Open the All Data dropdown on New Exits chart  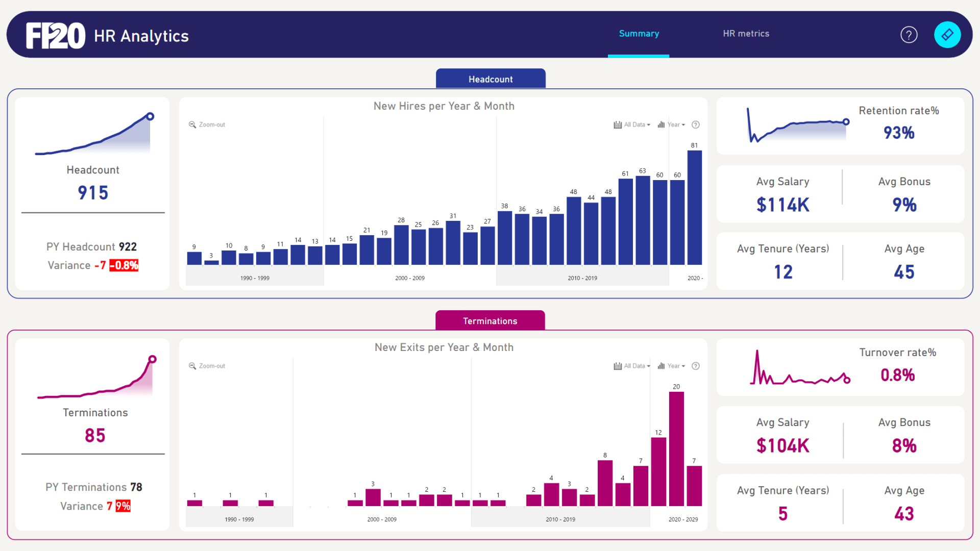tap(635, 366)
